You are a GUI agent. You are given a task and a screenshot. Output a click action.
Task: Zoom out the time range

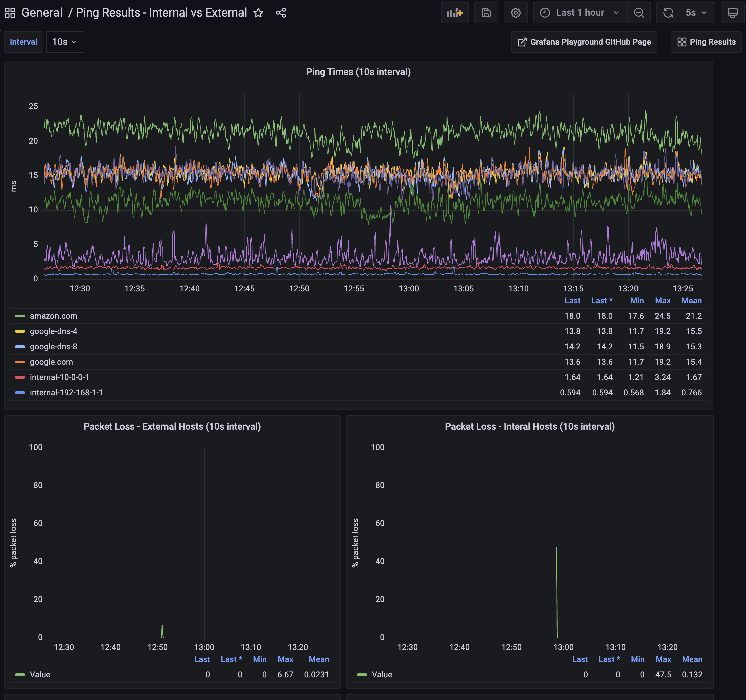pyautogui.click(x=639, y=13)
